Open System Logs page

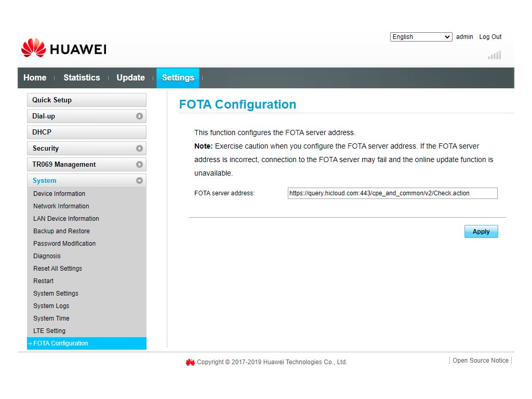click(x=51, y=305)
